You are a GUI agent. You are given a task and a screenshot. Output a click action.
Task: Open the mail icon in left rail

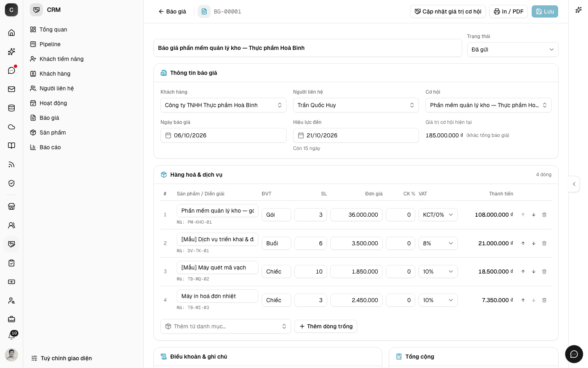coord(11,89)
